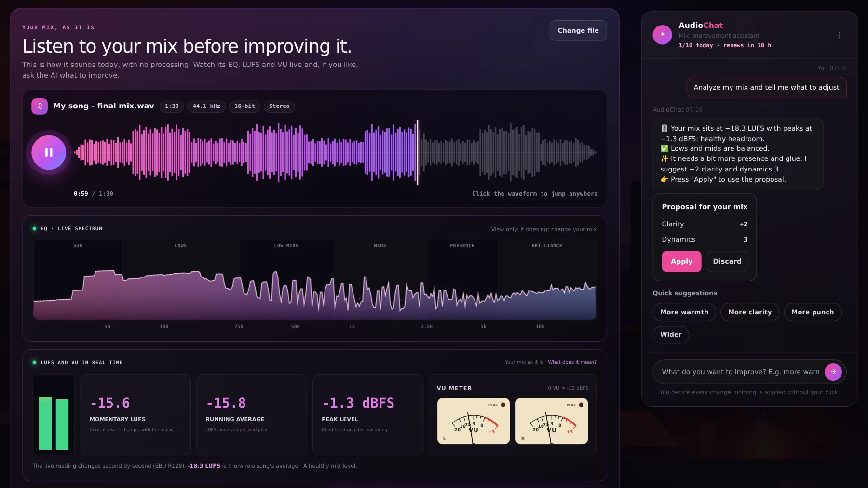Click the 0:59 elapsed time counter
Viewport: 868px width, 488px height.
[x=81, y=194]
